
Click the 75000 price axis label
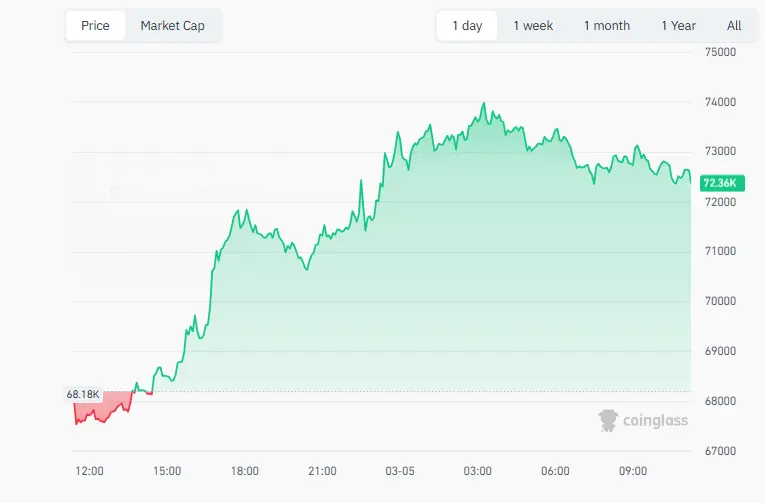pyautogui.click(x=720, y=52)
